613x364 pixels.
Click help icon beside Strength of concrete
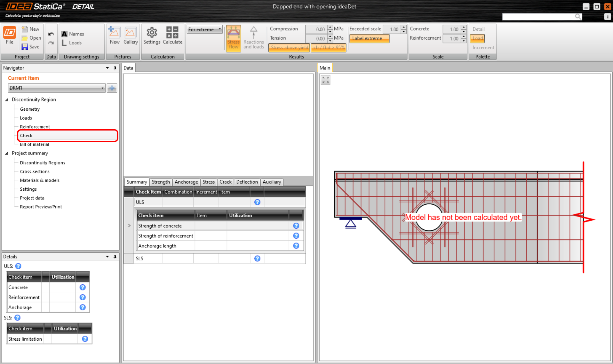point(296,226)
